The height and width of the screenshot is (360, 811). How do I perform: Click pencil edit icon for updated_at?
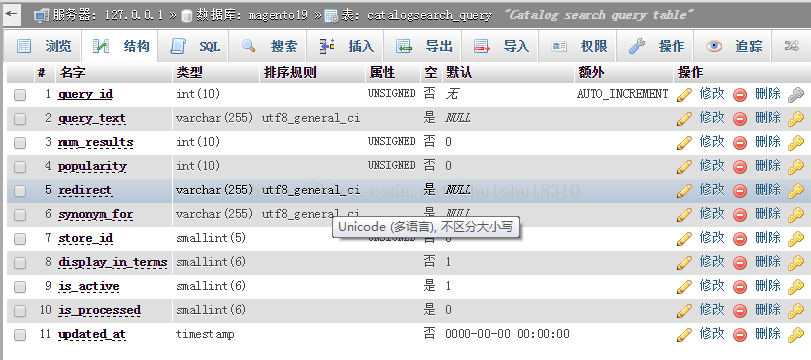point(684,335)
